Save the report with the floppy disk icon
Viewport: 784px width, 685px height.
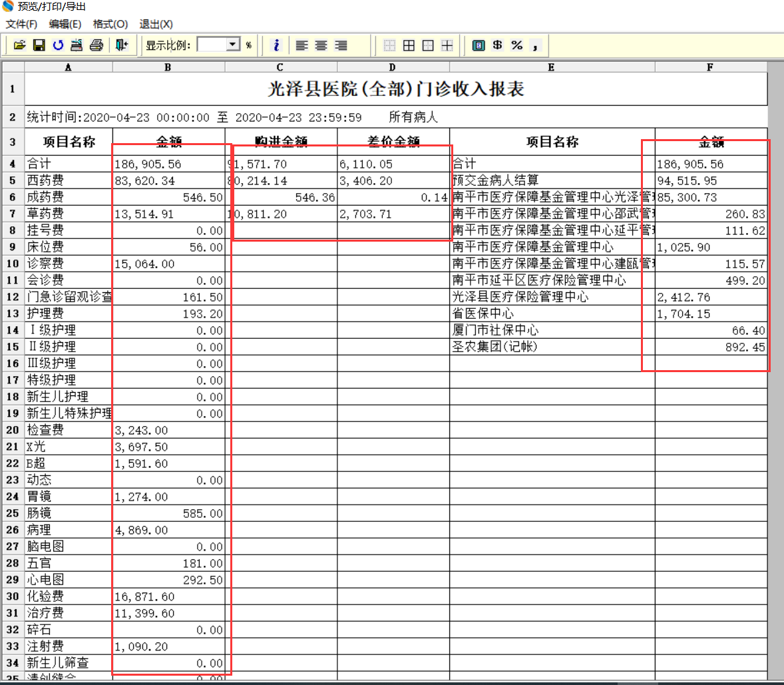tap(39, 45)
